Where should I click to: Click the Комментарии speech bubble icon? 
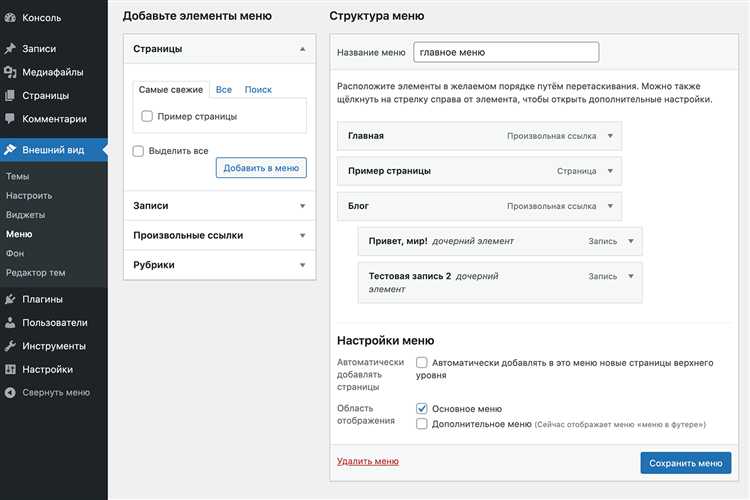(x=10, y=119)
